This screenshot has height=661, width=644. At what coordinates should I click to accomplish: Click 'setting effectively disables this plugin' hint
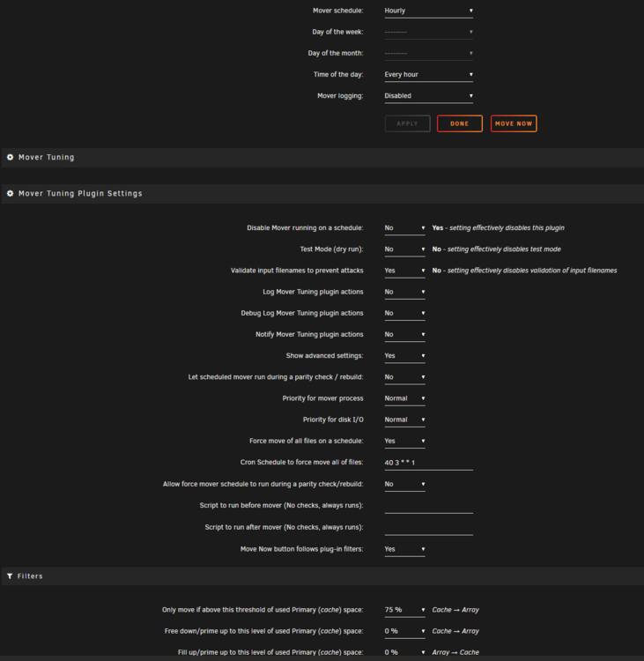pos(507,228)
